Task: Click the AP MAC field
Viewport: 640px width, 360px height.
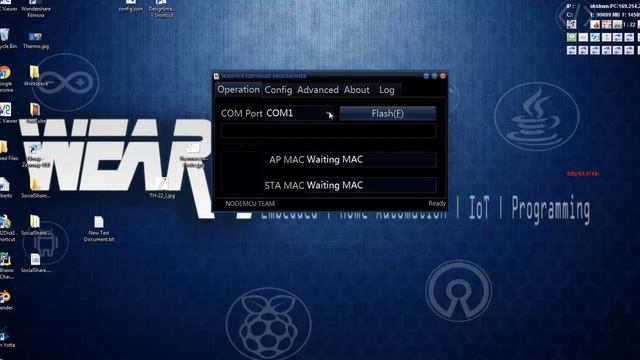Action: tap(370, 160)
